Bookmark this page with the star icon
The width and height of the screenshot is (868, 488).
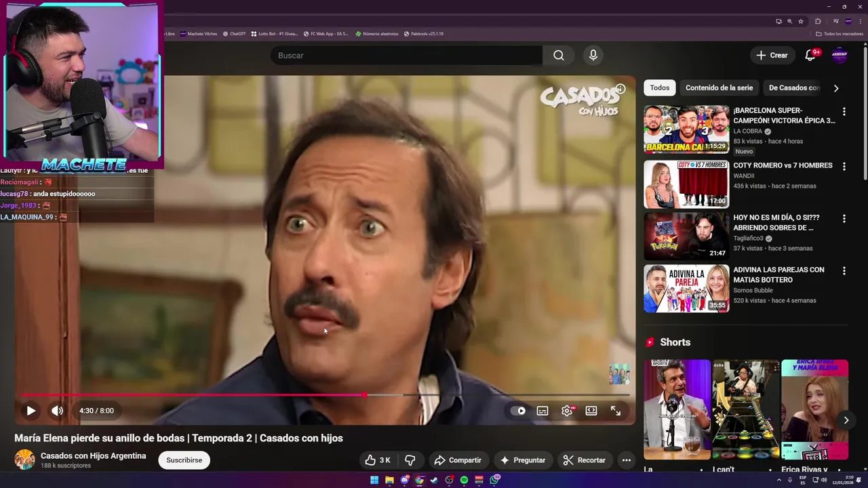[801, 21]
